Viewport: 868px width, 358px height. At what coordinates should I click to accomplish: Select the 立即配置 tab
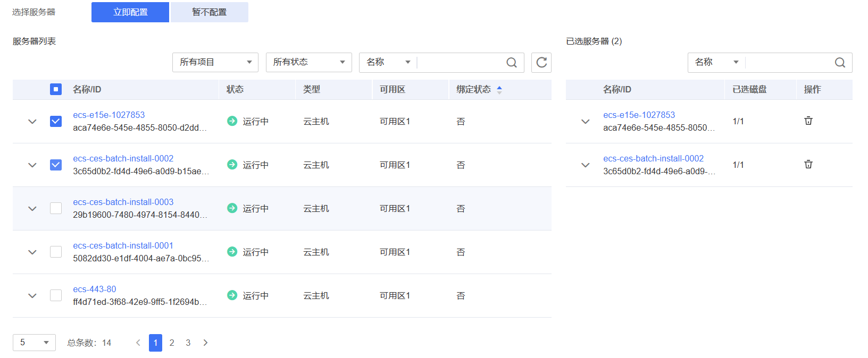tap(130, 12)
